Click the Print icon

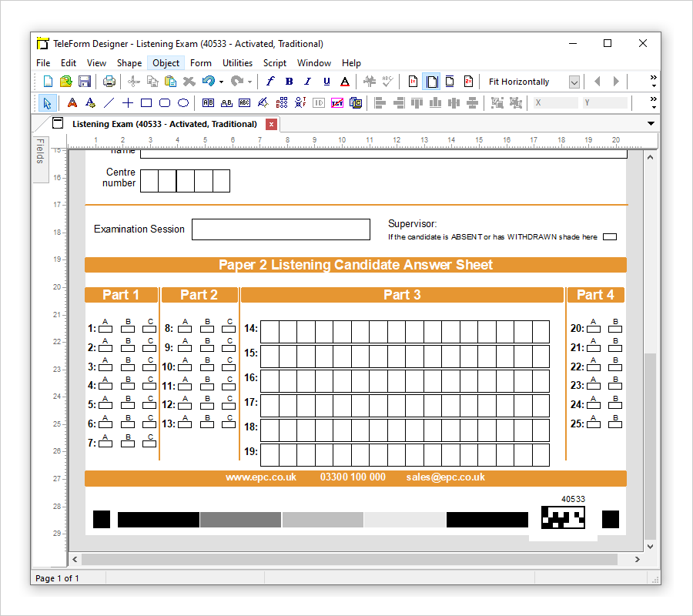[109, 82]
